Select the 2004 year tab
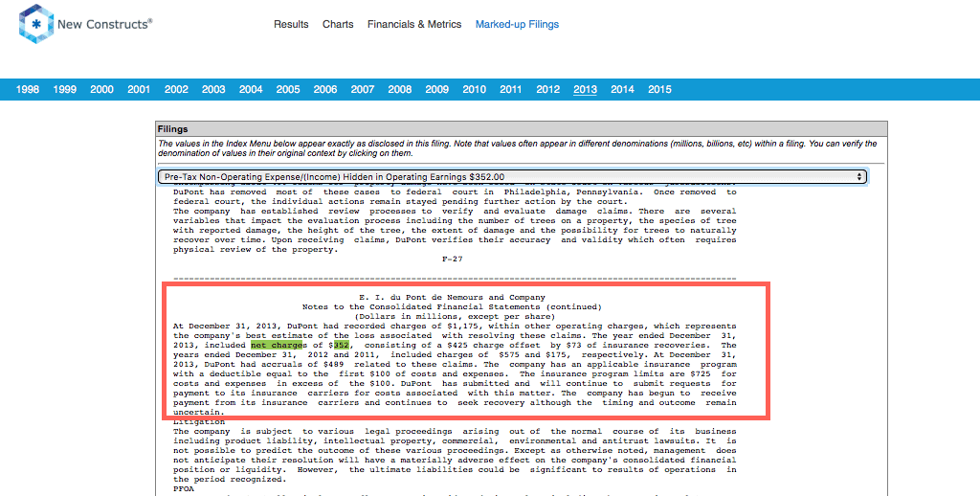This screenshot has height=496, width=980. coord(251,89)
